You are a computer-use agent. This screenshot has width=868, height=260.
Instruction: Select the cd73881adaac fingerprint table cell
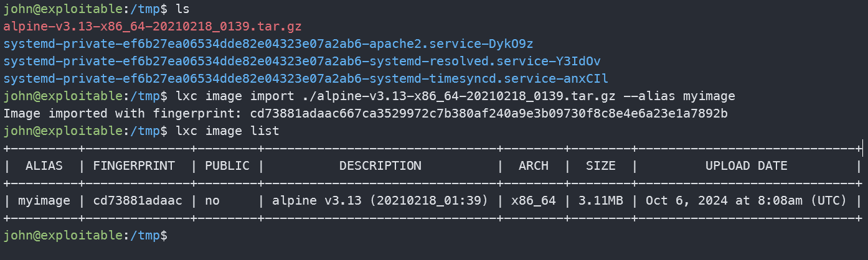(x=134, y=201)
